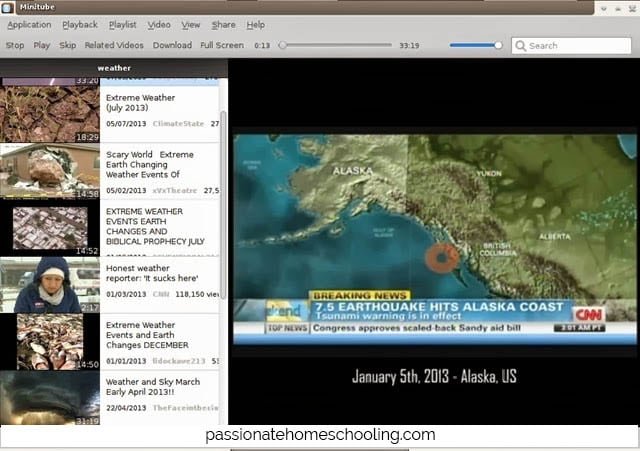The height and width of the screenshot is (451, 640).
Task: Open the Playback menu
Action: click(80, 25)
